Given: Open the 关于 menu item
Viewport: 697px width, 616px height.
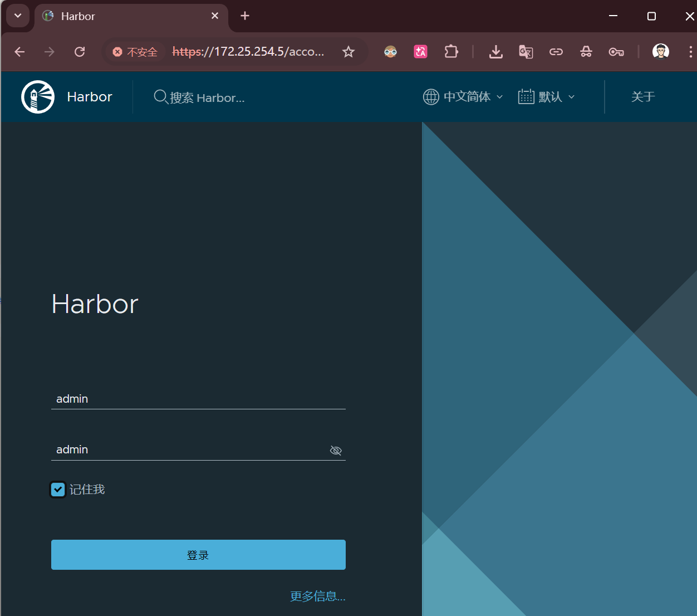Looking at the screenshot, I should [643, 97].
